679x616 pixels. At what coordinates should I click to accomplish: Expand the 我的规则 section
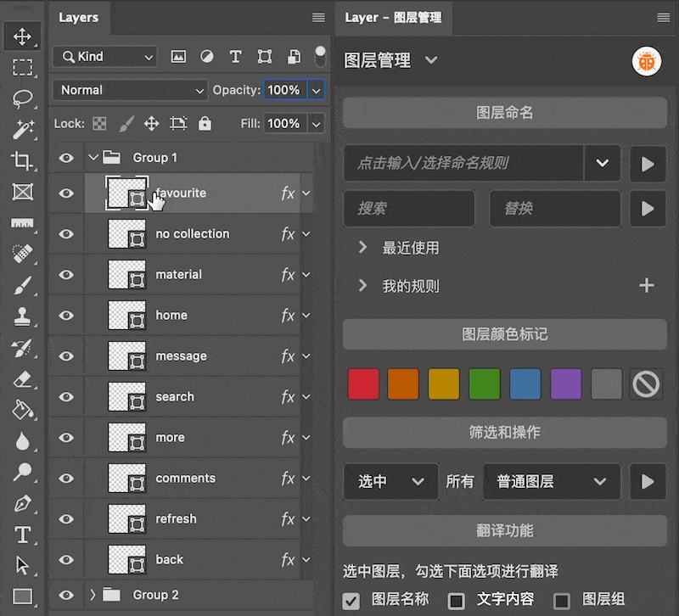[x=363, y=286]
